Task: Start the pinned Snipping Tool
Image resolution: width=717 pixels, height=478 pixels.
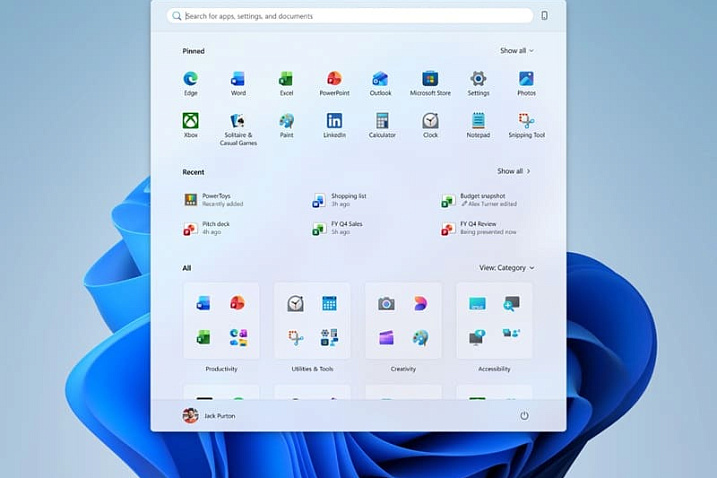Action: click(526, 125)
